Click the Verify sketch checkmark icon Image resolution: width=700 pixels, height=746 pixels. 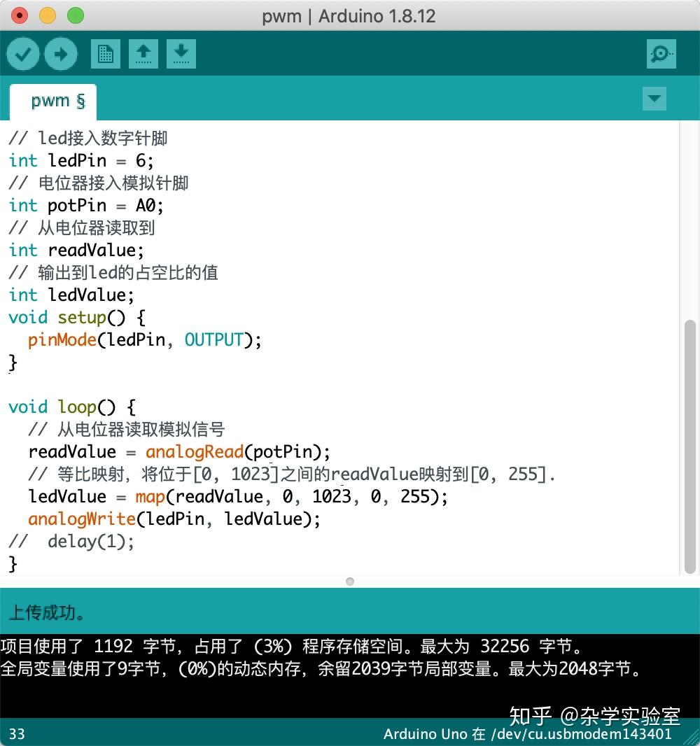[x=22, y=53]
